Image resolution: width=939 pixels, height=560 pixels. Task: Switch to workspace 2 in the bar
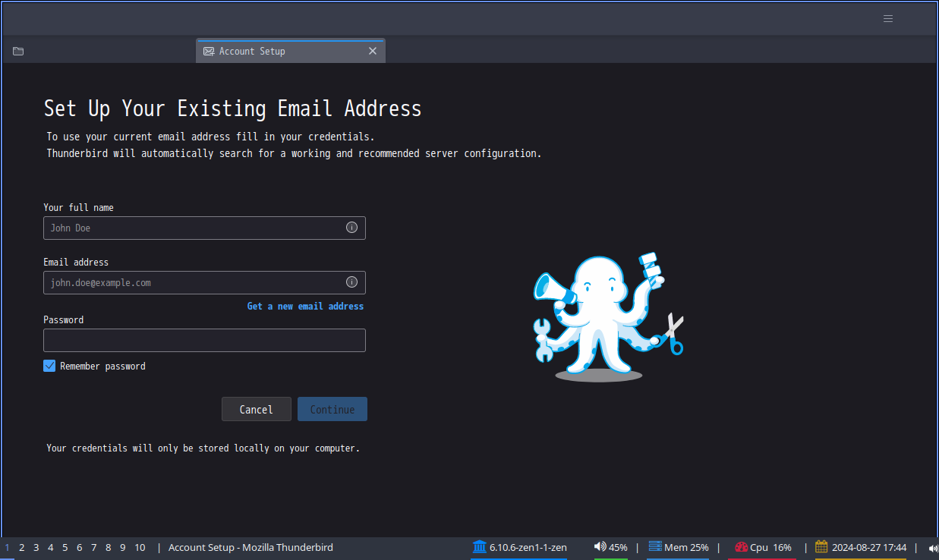22,547
